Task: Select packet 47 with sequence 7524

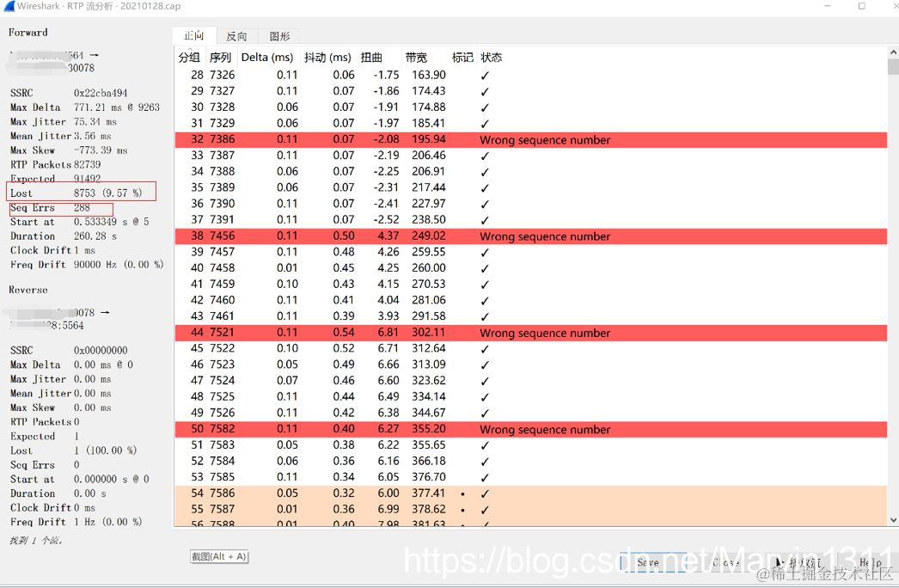Action: tap(531, 380)
